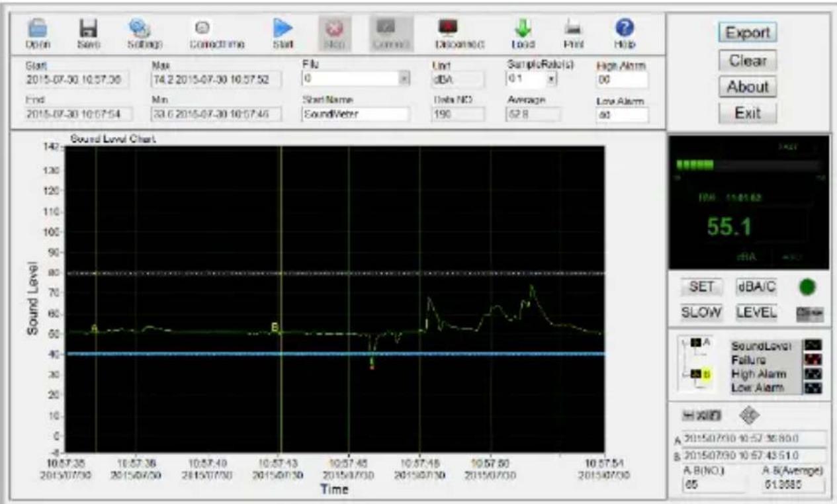
Task: Click the Open folder icon
Action: pos(38,29)
